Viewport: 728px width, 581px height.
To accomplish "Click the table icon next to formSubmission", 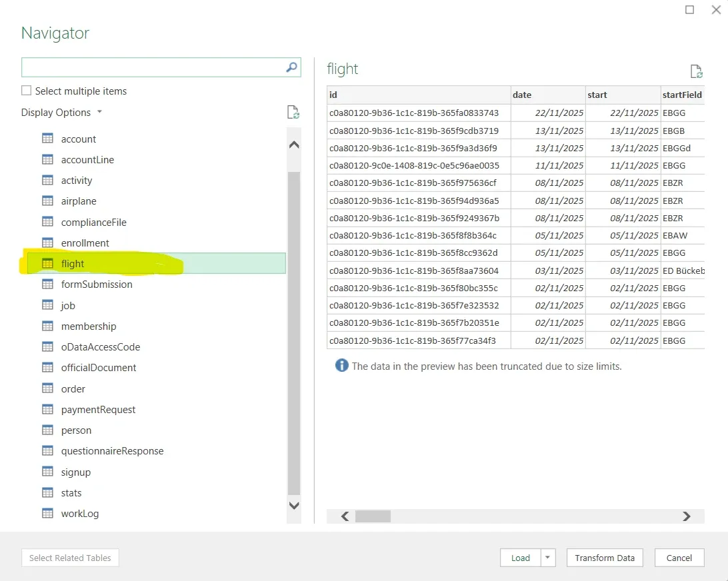I will [x=47, y=284].
